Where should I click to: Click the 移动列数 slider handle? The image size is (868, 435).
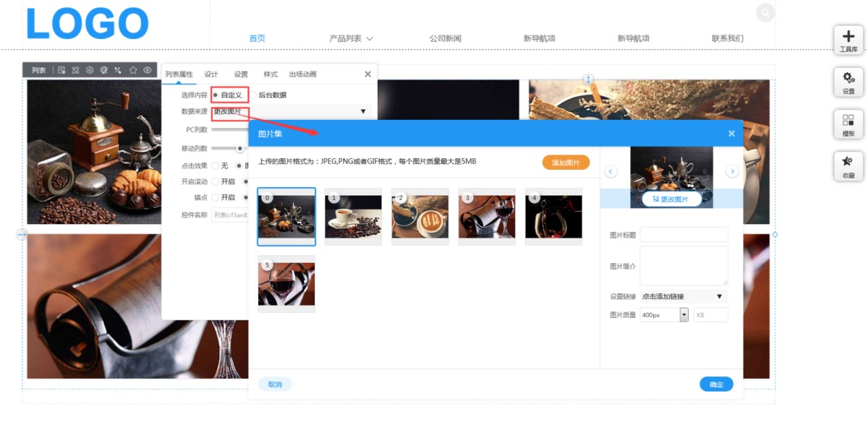(239, 148)
